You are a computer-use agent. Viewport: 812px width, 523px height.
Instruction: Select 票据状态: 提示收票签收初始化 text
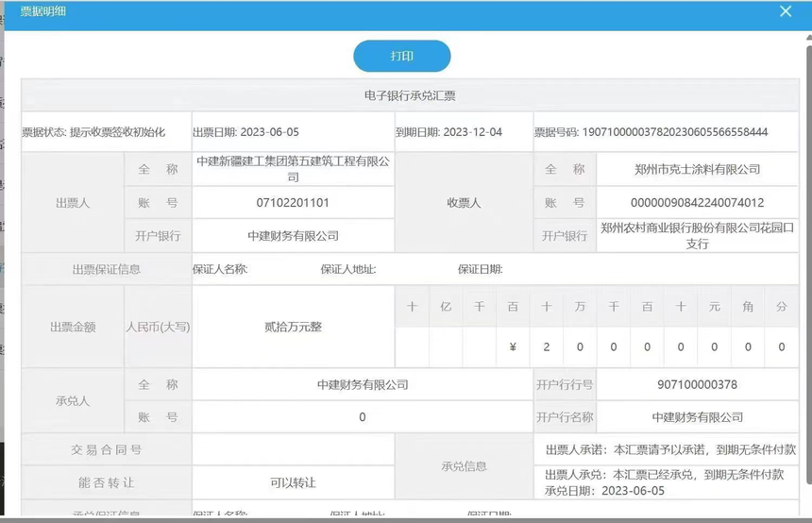(x=93, y=132)
